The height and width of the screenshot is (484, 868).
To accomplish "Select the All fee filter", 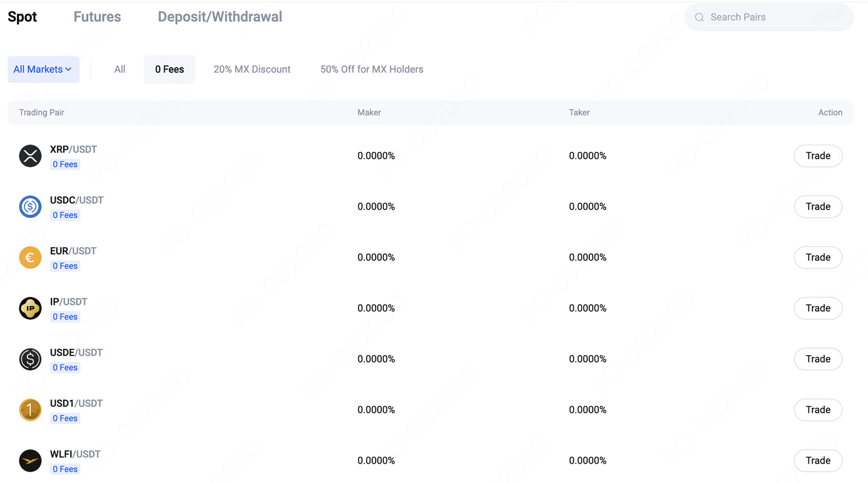I will pos(120,69).
